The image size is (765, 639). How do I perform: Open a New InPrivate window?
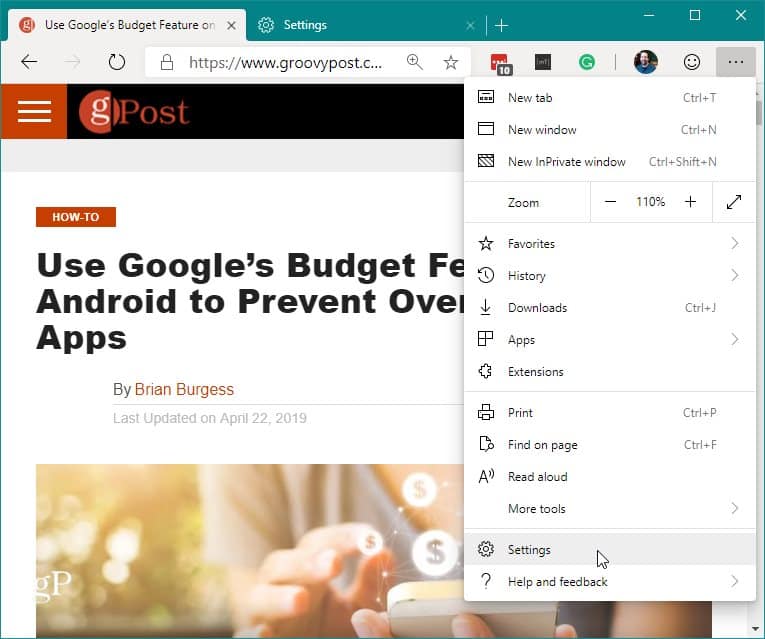tap(610, 161)
